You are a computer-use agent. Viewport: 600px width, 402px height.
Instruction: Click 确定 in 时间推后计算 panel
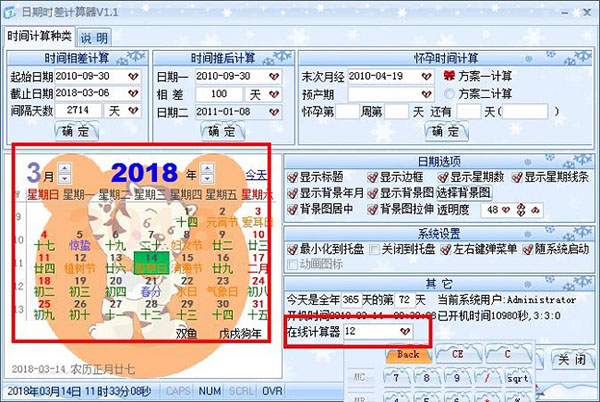pos(223,131)
